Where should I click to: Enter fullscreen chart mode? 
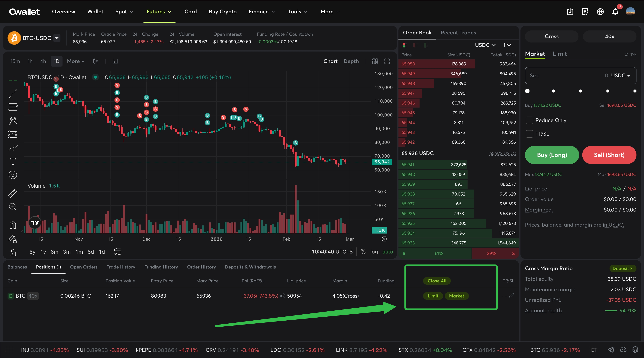[x=387, y=61]
